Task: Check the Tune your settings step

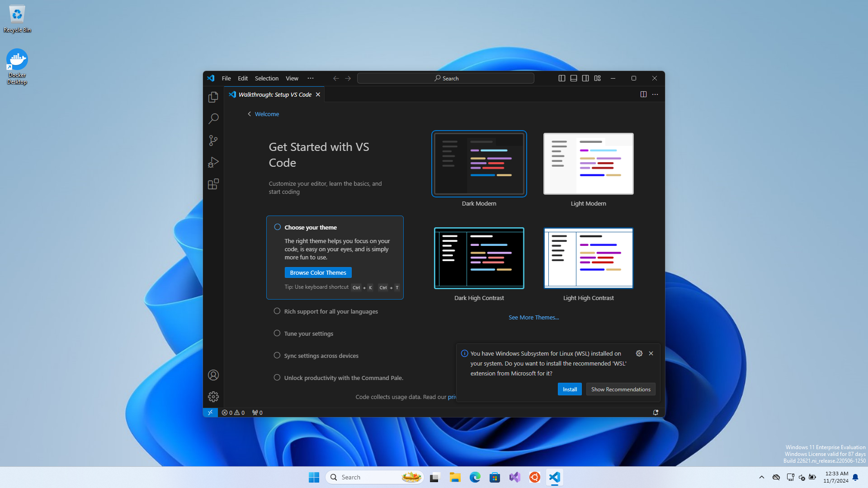Action: click(x=277, y=333)
